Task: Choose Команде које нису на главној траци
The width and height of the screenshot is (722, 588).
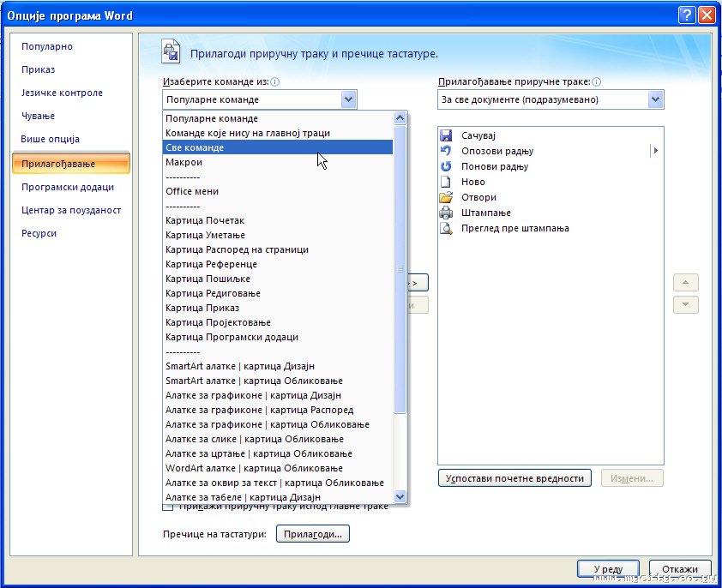Action: [278, 133]
